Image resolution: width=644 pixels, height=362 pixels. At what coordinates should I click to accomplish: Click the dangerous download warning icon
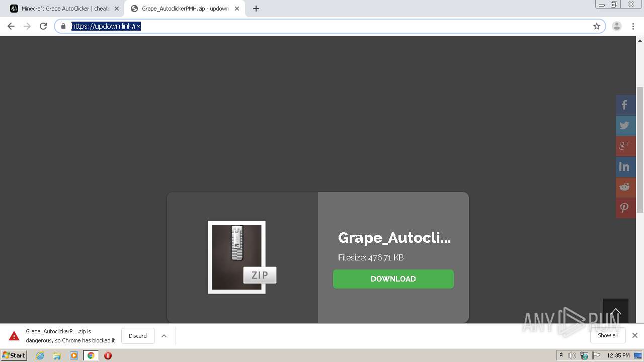coord(14,336)
